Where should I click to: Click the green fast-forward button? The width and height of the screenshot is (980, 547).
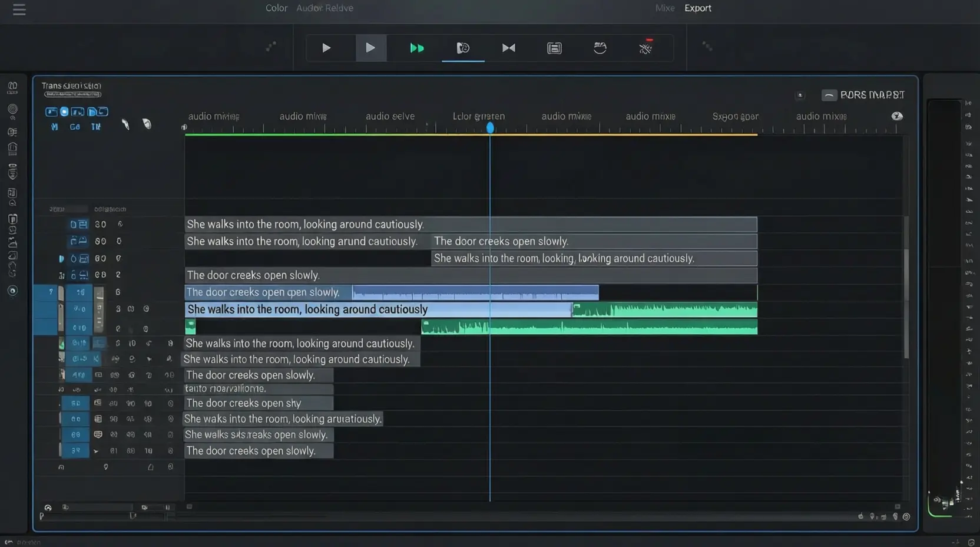click(416, 48)
